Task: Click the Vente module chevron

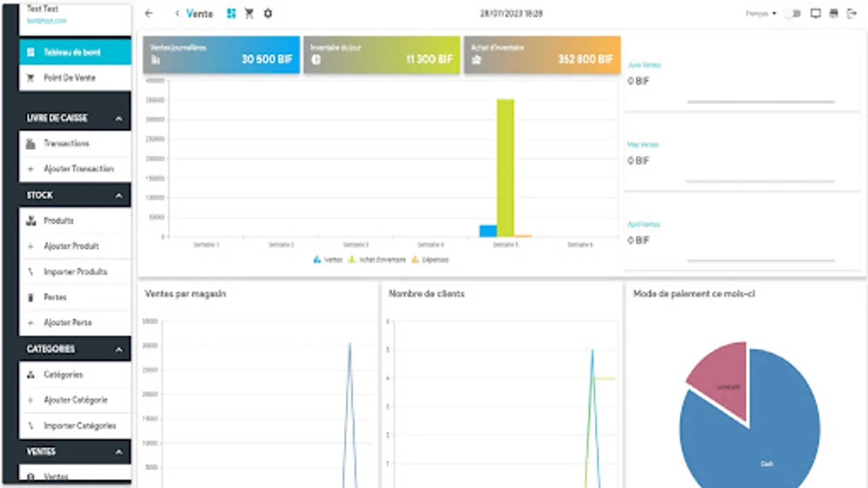Action: point(177,14)
